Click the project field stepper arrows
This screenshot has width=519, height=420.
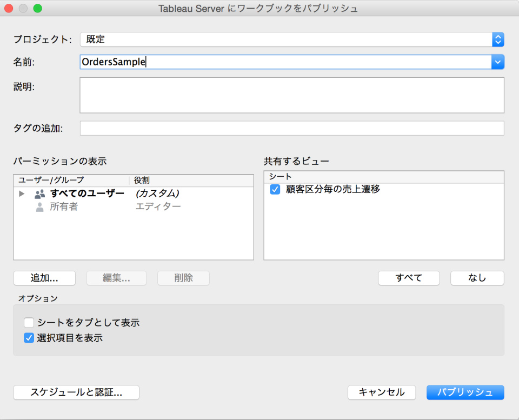tap(498, 39)
